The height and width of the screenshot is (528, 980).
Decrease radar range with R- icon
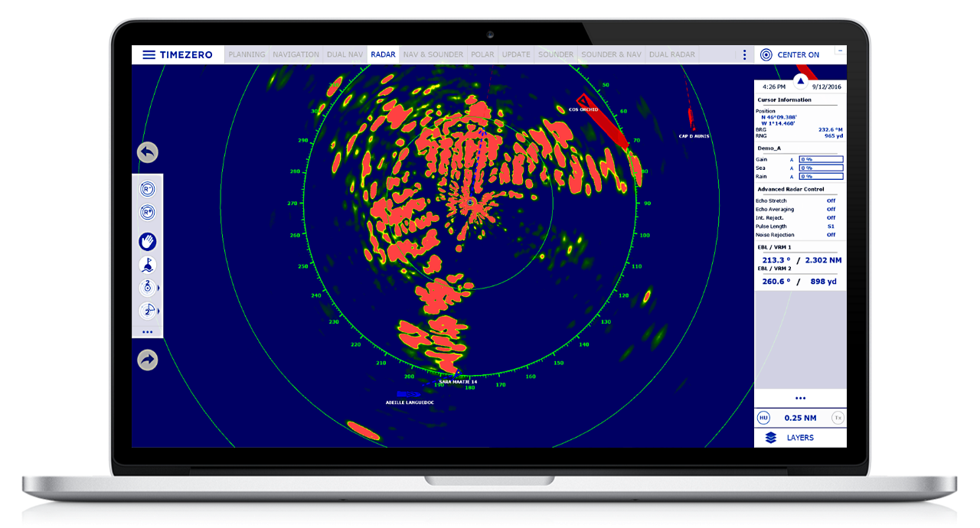pos(147,189)
